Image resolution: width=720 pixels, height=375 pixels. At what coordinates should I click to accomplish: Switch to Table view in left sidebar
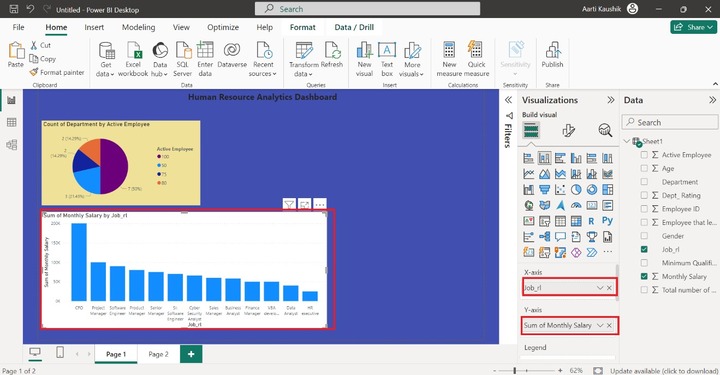point(11,122)
